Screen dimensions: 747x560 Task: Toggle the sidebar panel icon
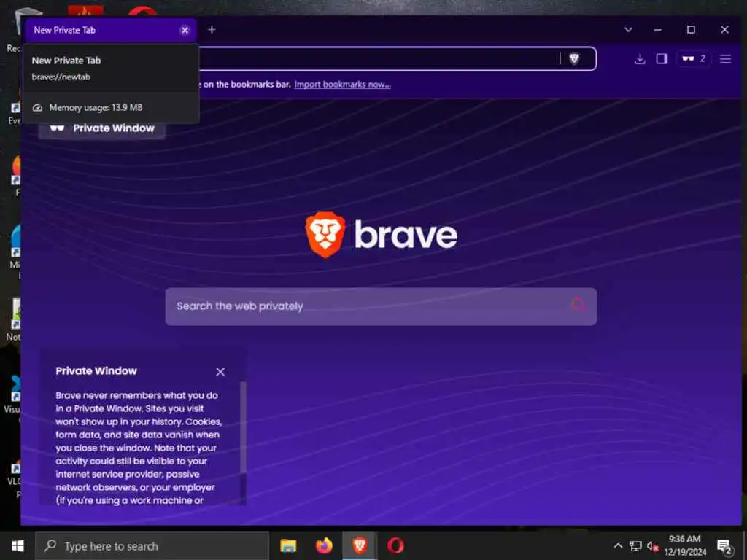point(662,58)
